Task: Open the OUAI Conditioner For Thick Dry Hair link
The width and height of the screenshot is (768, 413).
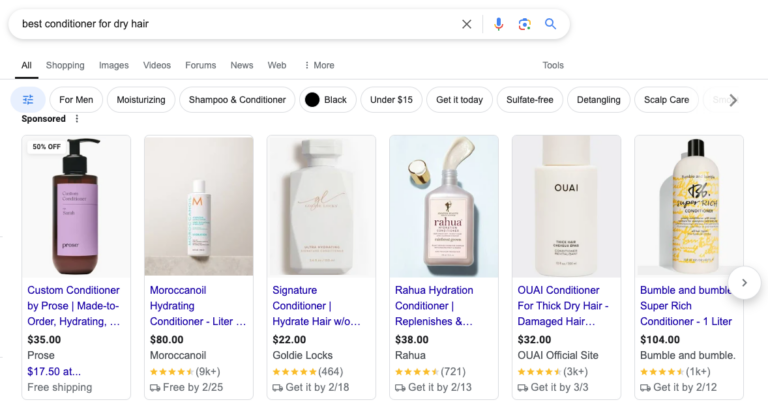Action: coord(563,306)
